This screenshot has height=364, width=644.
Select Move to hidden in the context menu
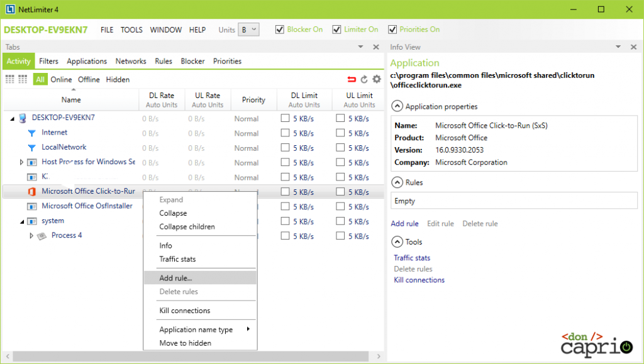click(x=200, y=343)
